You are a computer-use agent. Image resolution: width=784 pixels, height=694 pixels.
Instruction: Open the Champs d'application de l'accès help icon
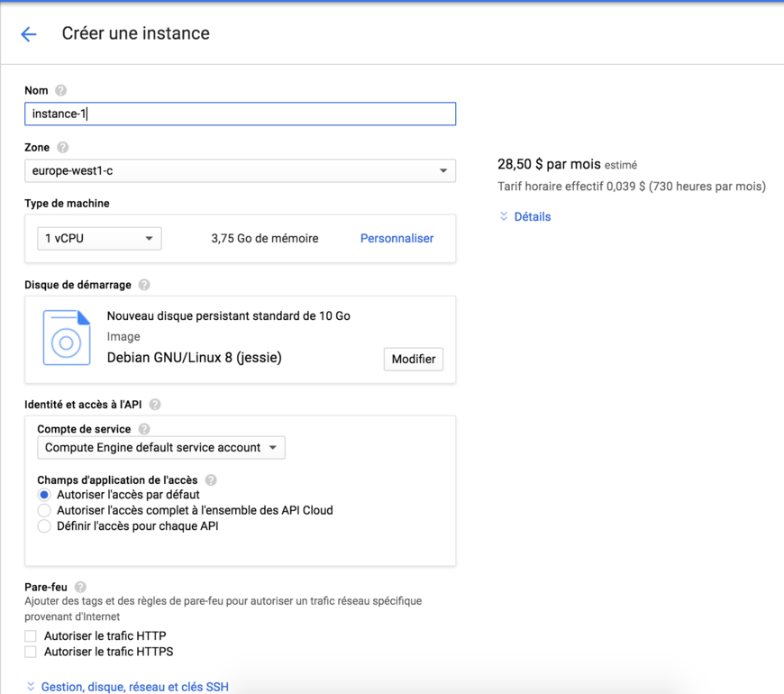(x=210, y=479)
